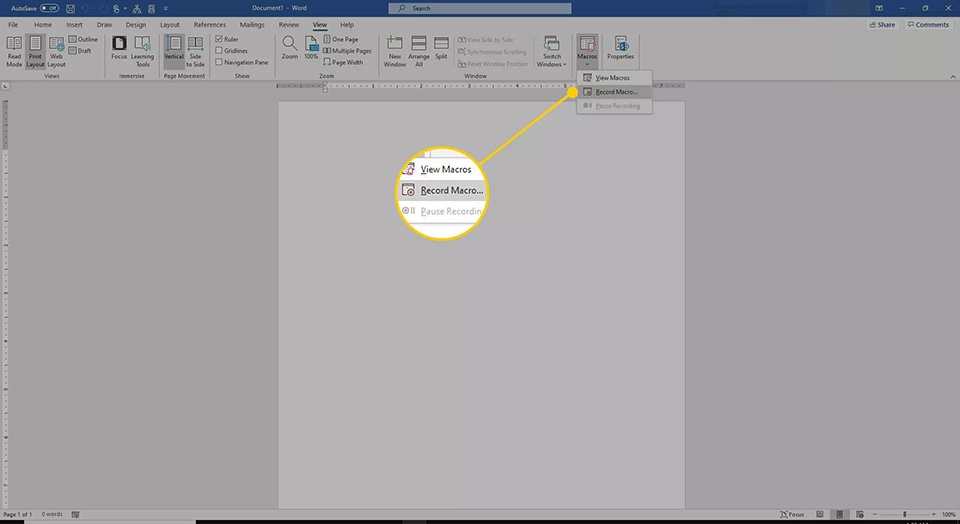
Task: Click Ribbon Display Options icon
Action: (879, 8)
